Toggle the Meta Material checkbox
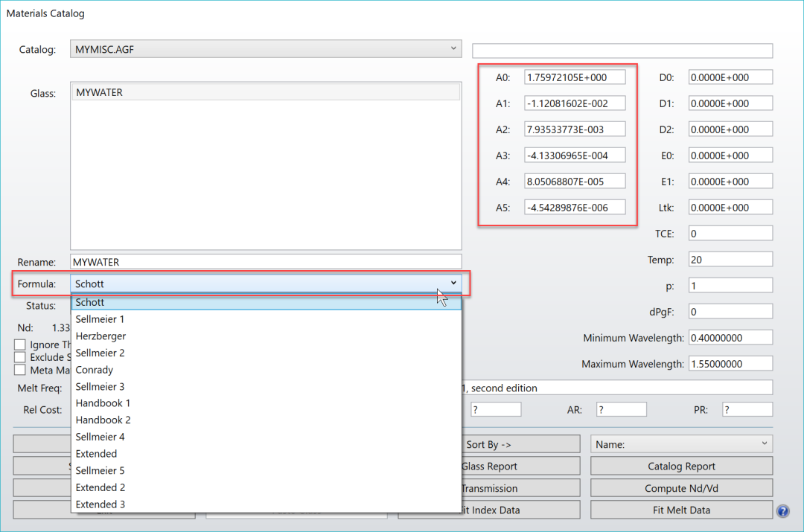804x532 pixels. (20, 370)
